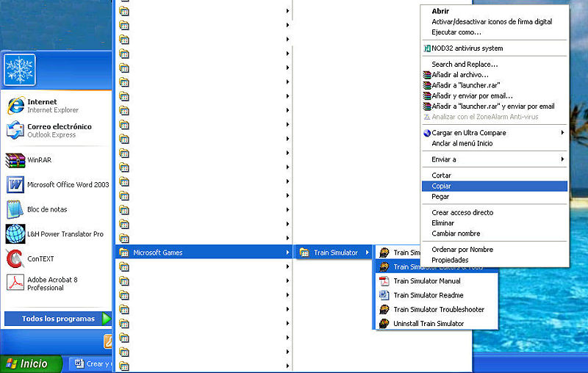This screenshot has width=588, height=373.
Task: Open ConTEXT editor icon
Action: 15,258
